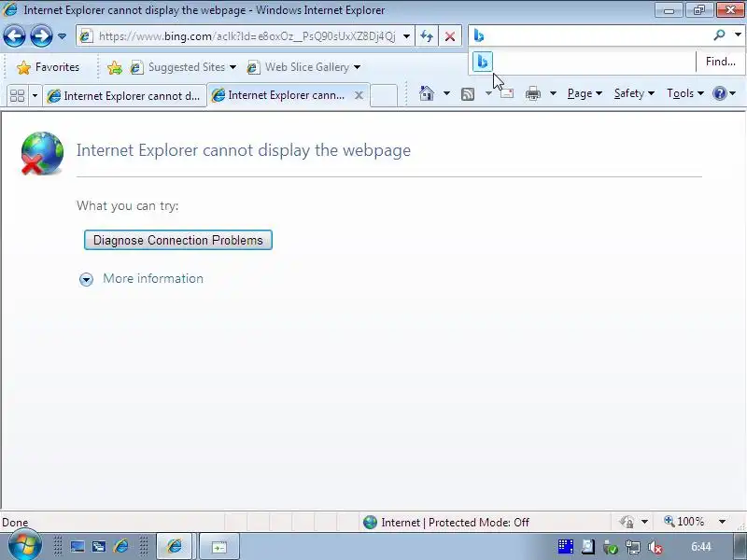Minimize the Internet Explorer window
Viewport: 747px width, 560px height.
(669, 9)
